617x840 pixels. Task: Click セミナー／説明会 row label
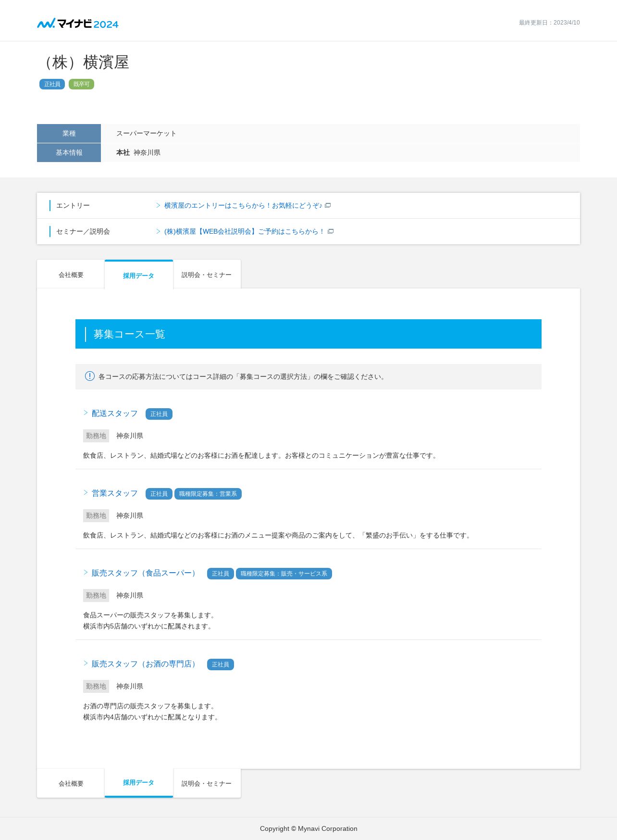point(83,231)
